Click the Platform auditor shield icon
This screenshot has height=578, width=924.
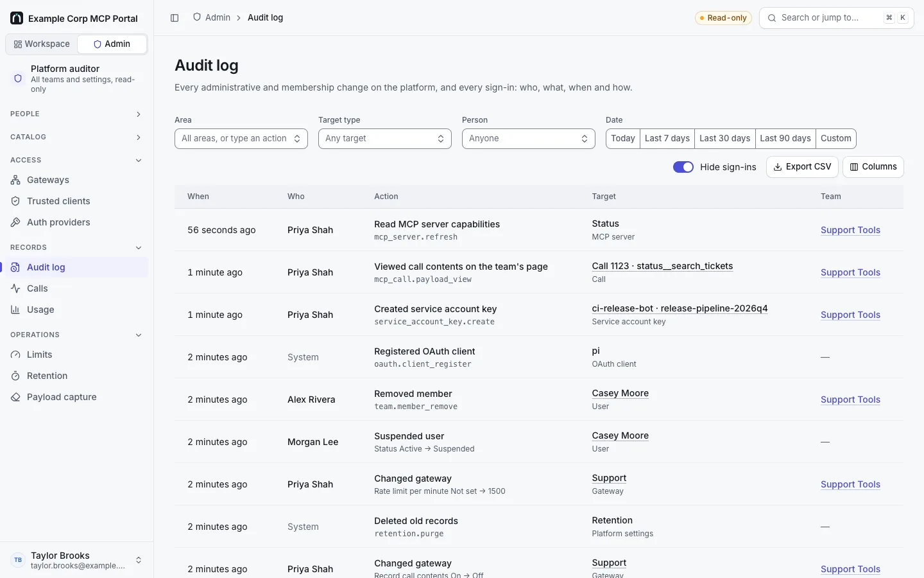18,78
